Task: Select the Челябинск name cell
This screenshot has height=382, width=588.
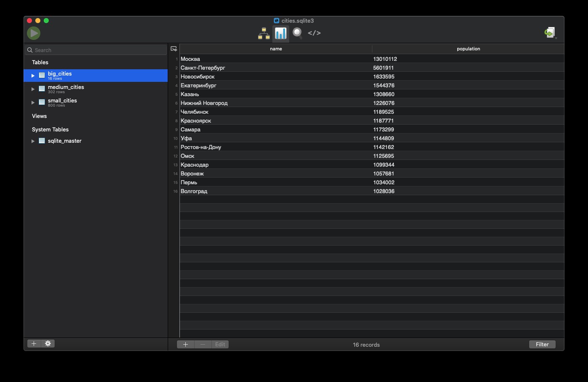Action: pyautogui.click(x=276, y=112)
